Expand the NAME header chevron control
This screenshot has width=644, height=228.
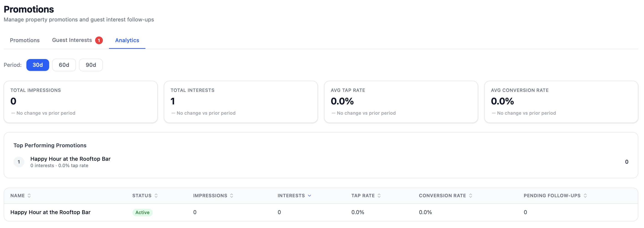29,195
